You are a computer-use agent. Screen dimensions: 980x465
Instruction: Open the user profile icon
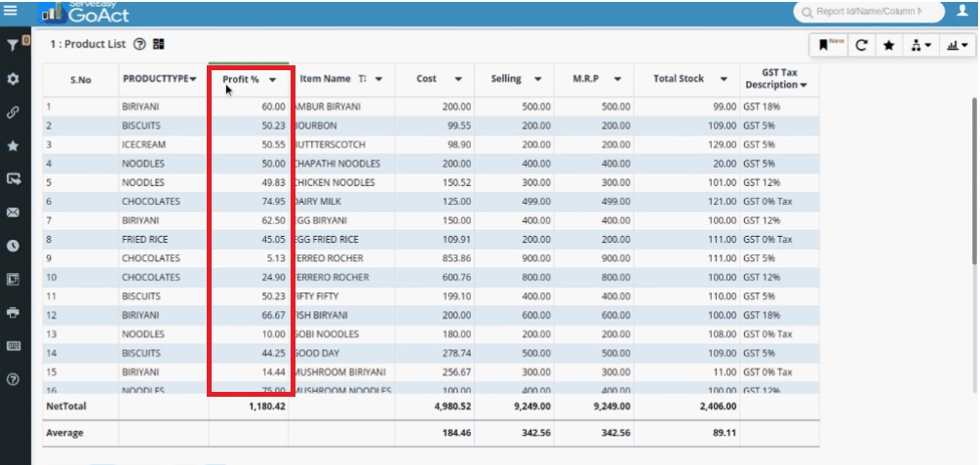click(961, 12)
